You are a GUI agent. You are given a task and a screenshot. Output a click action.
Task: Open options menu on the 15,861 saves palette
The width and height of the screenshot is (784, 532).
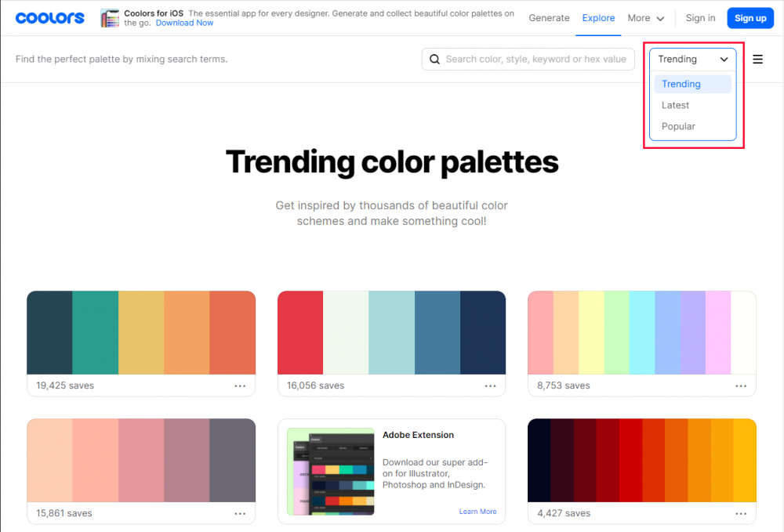click(x=240, y=513)
